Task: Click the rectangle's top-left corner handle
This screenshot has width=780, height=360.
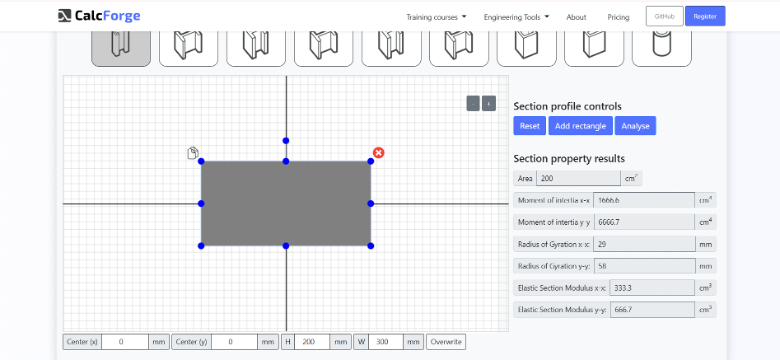Action: point(201,161)
